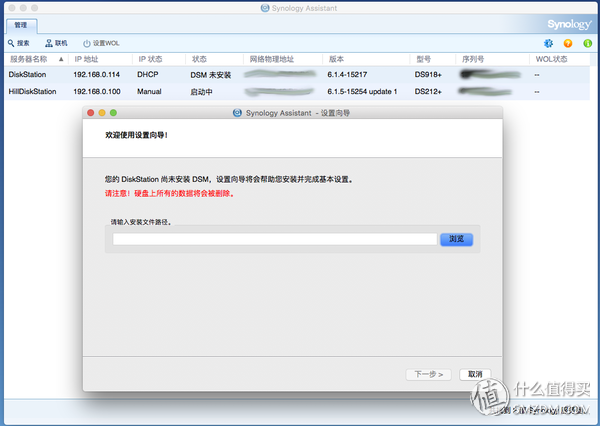This screenshot has width=600, height=426.
Task: Close the setup wizard with red button
Action: [91, 113]
